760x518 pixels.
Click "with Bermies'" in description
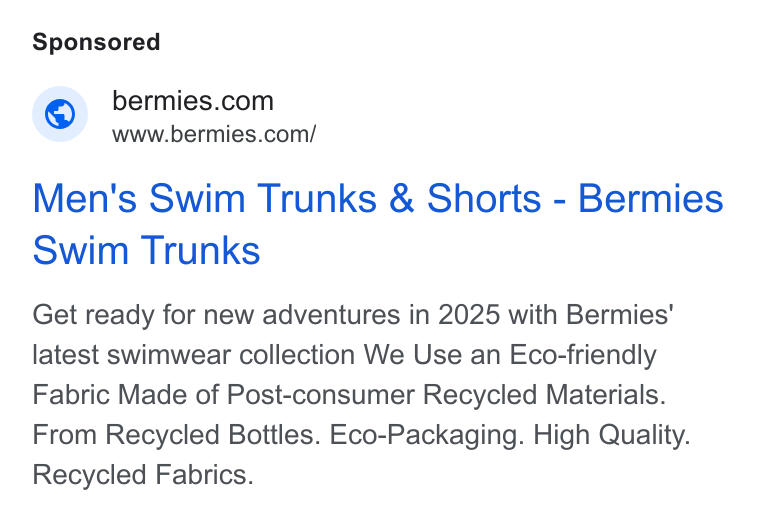tap(591, 315)
